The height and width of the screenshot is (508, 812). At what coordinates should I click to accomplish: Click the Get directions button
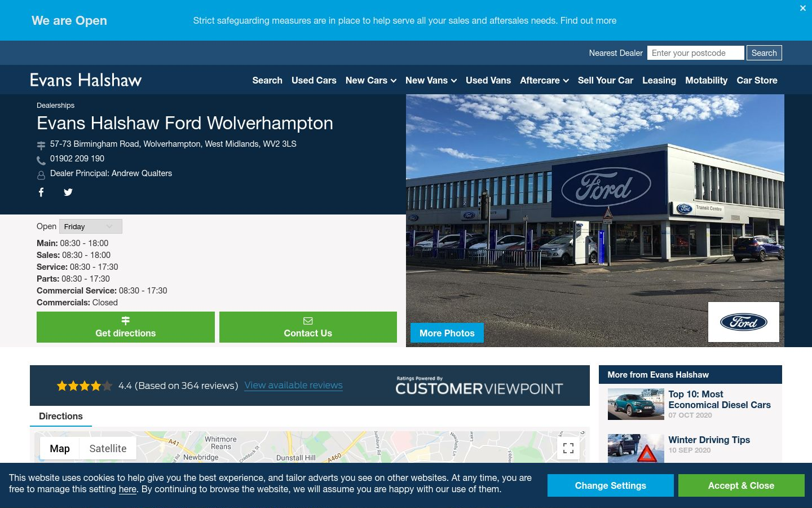point(126,327)
